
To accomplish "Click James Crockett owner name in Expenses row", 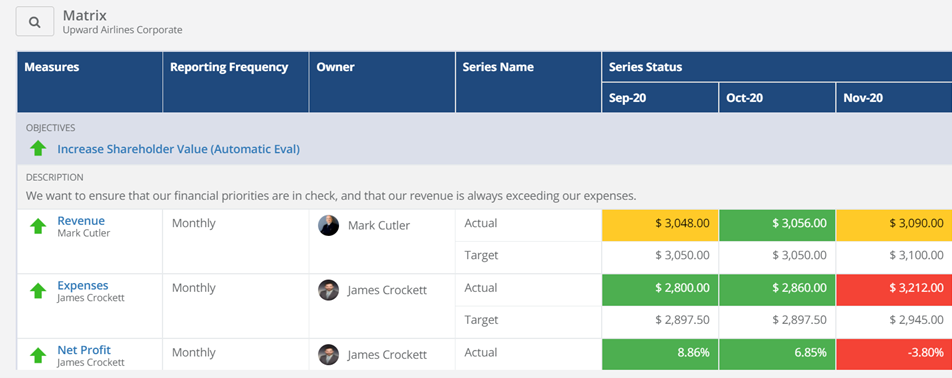I will pyautogui.click(x=387, y=290).
